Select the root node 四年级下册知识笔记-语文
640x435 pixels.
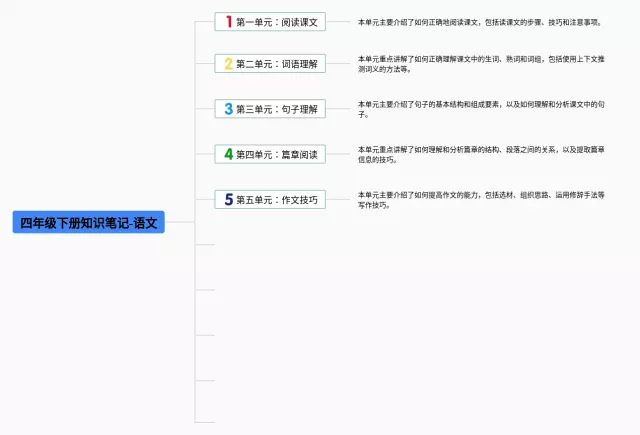point(88,223)
